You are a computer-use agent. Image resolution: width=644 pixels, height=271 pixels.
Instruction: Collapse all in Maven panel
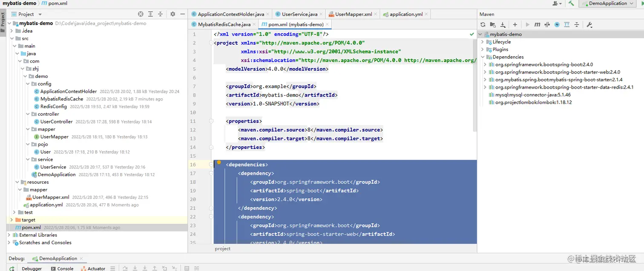[577, 25]
